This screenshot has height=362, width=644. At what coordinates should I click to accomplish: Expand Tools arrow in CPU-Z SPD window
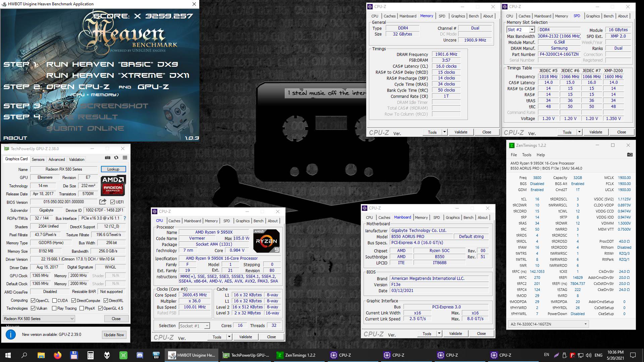click(579, 132)
